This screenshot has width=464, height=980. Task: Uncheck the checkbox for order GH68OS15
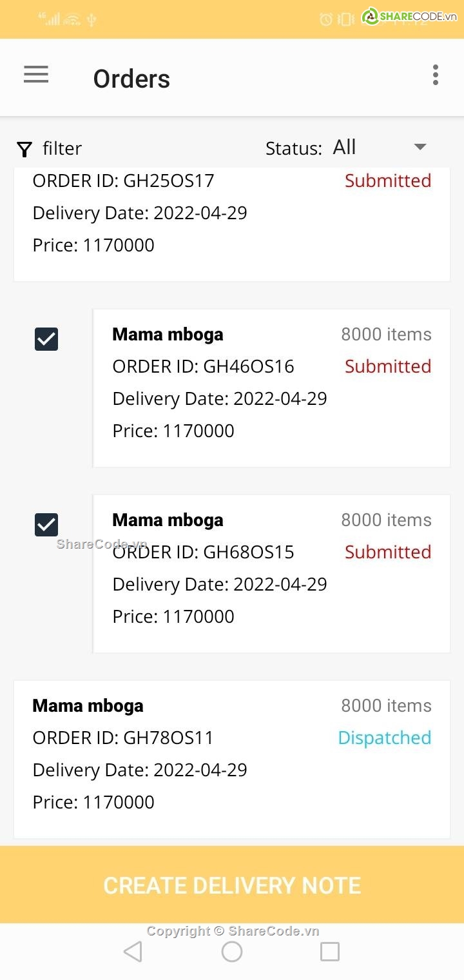[46, 525]
